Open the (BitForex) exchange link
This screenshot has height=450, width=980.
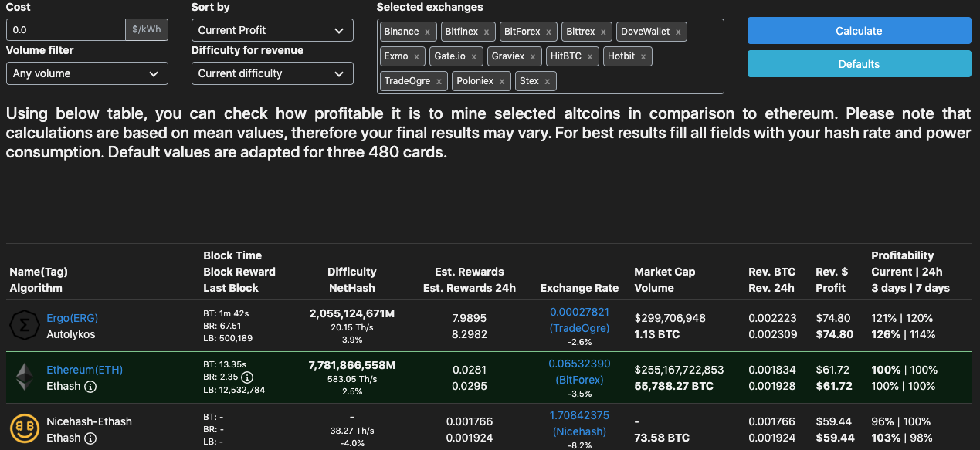tap(579, 380)
